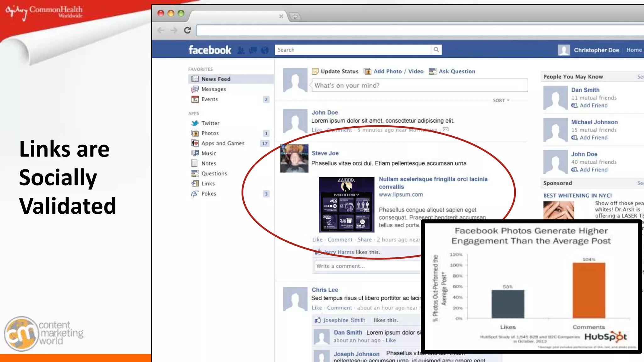Open messages icon in blue header
Image resolution: width=644 pixels, height=362 pixels.
pos(253,50)
